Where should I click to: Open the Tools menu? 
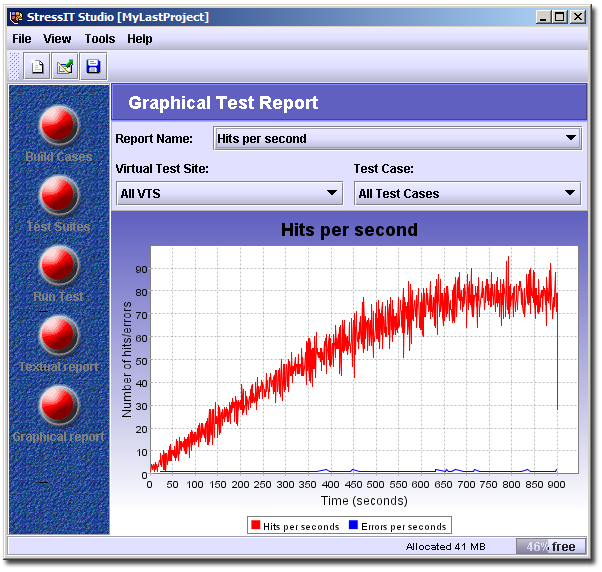pyautogui.click(x=100, y=39)
